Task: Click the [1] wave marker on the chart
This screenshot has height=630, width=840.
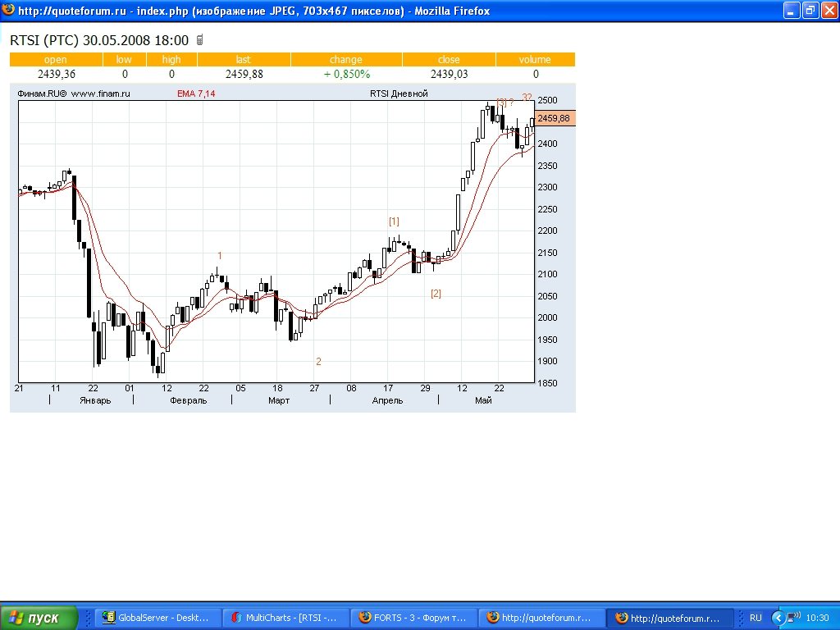Action: click(394, 221)
